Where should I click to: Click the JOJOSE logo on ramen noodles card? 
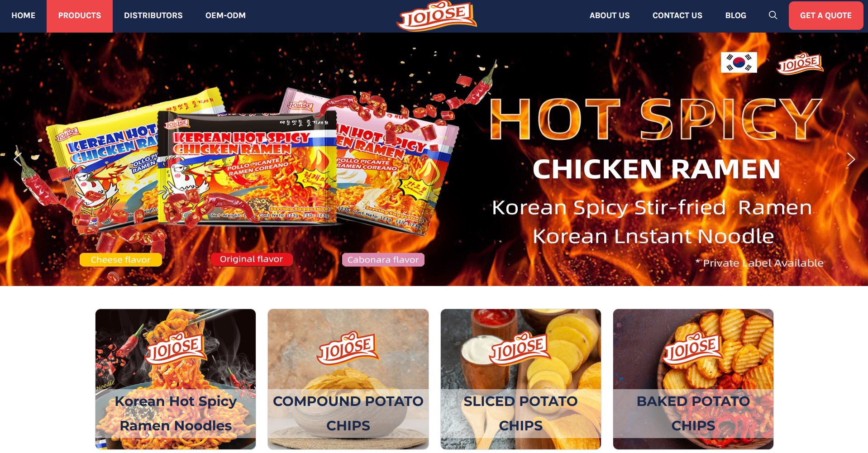[175, 348]
